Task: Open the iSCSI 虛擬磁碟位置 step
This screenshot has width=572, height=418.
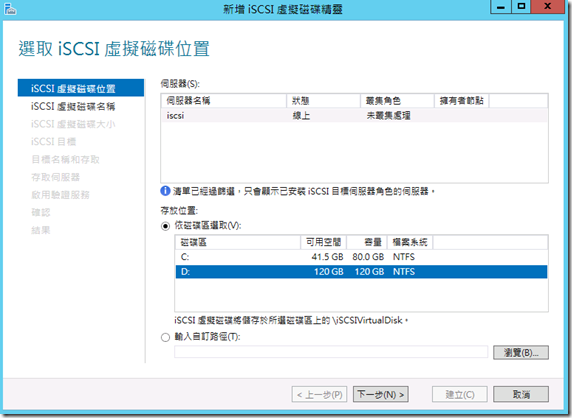Action: [81, 88]
